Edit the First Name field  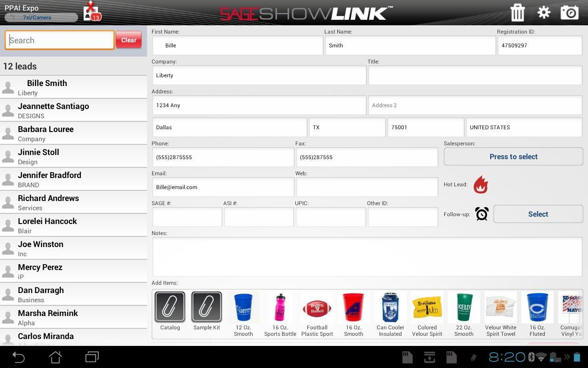tap(237, 46)
